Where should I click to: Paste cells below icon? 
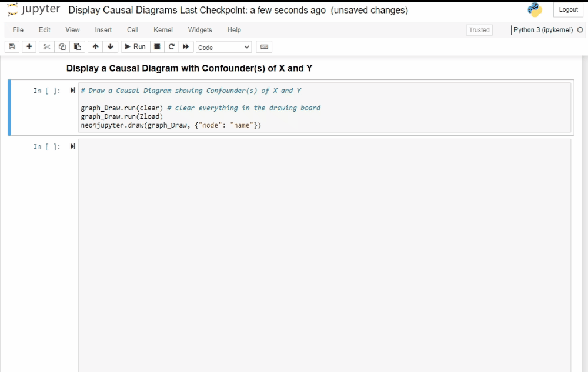(77, 47)
